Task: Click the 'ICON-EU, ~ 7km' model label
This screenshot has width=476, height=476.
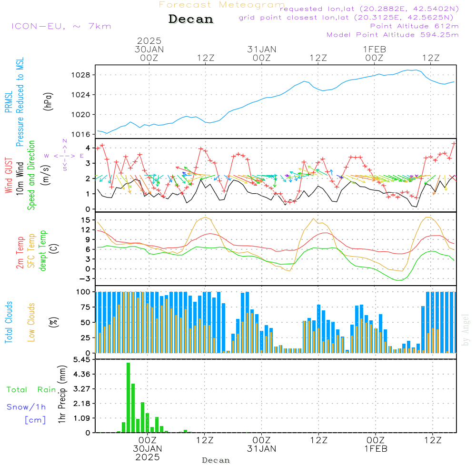Action: click(x=61, y=26)
